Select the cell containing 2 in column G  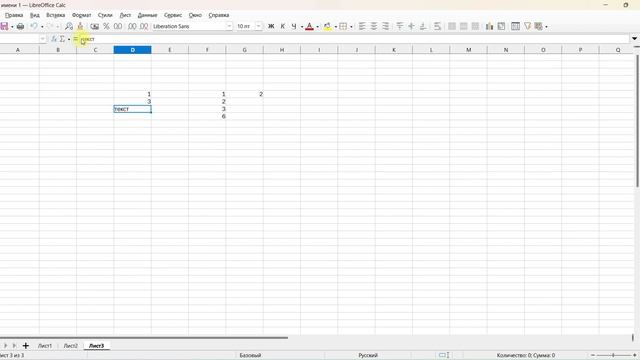(244, 94)
